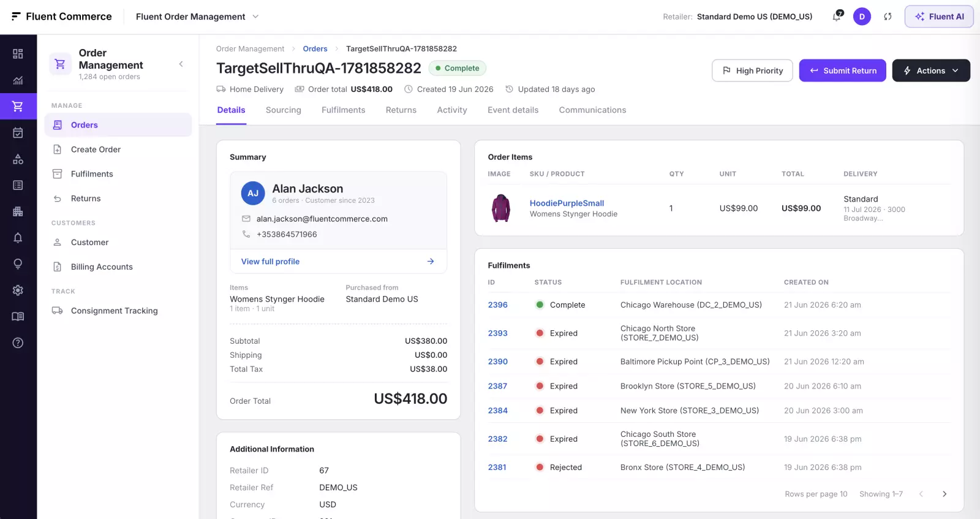The image size is (980, 519).
Task: Open the Actions dropdown button
Action: click(931, 70)
